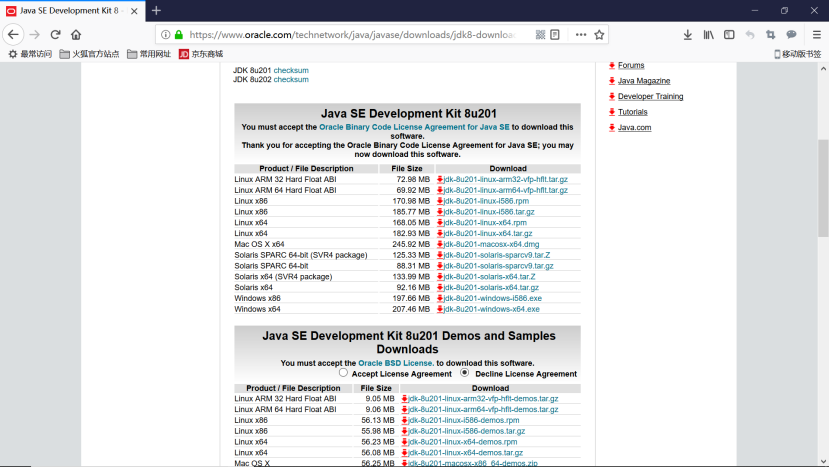Open the downloads panel
Viewport: 830px width, 467px height.
click(688, 35)
